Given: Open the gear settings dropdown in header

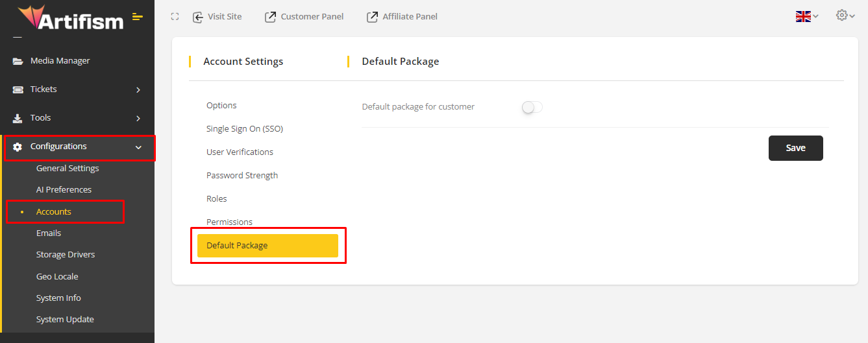Looking at the screenshot, I should [x=845, y=16].
